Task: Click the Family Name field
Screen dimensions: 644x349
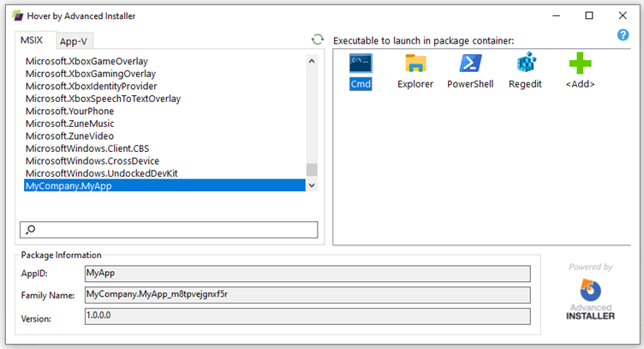Action: (307, 295)
